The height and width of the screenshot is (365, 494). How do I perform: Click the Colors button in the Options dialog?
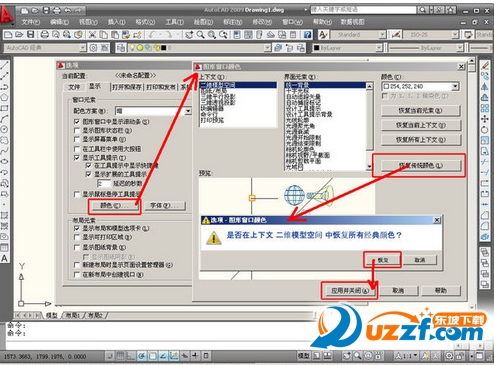tap(115, 206)
